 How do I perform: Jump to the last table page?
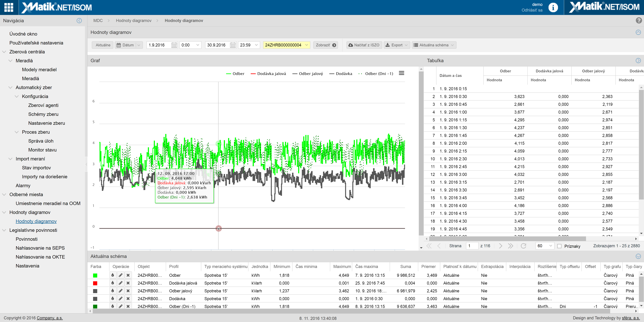pos(511,246)
